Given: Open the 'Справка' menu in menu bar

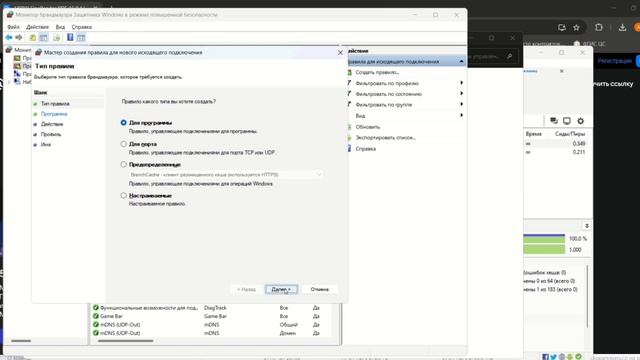Looking at the screenshot, I should coord(82,27).
